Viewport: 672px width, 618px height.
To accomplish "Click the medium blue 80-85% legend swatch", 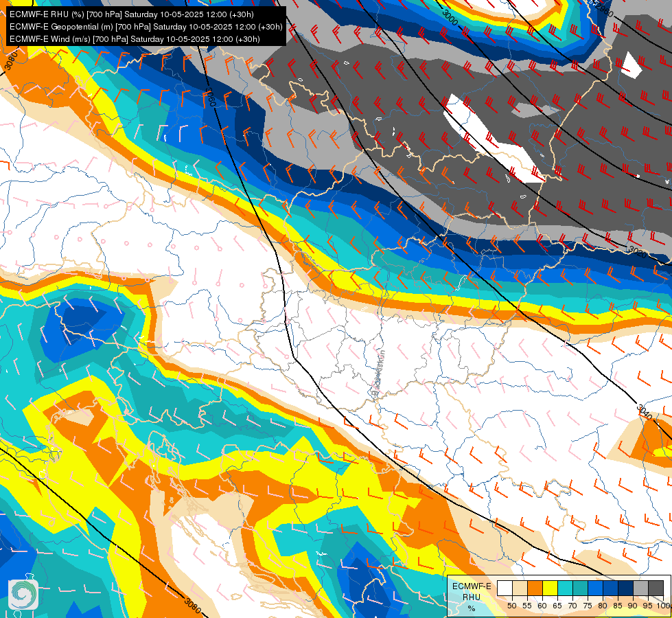I will [610, 588].
